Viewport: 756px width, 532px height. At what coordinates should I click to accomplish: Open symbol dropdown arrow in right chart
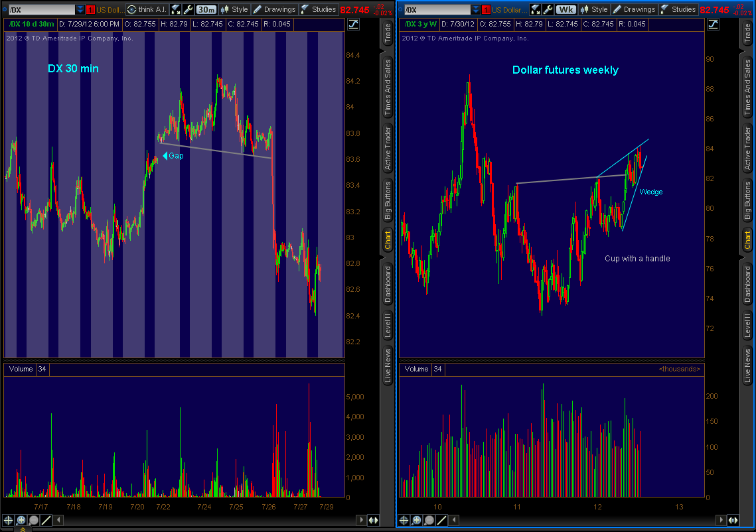point(475,10)
